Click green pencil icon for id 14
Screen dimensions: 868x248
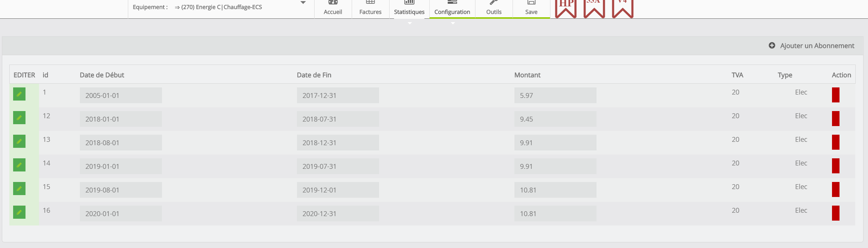point(19,165)
